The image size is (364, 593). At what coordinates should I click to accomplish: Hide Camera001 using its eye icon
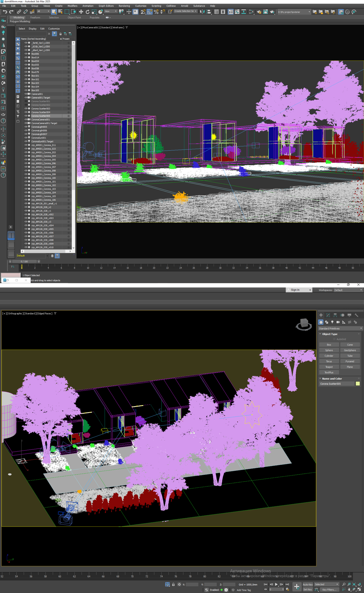[x=26, y=94]
